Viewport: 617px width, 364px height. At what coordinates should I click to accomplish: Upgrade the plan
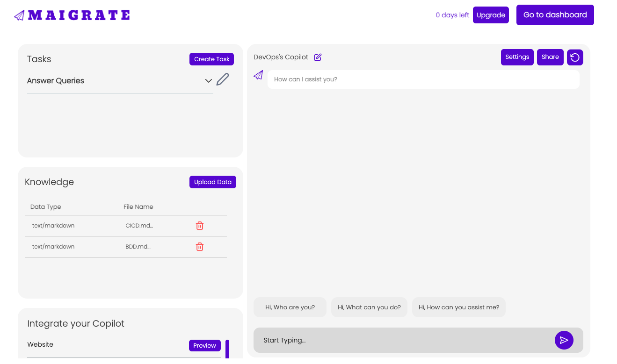pyautogui.click(x=491, y=15)
